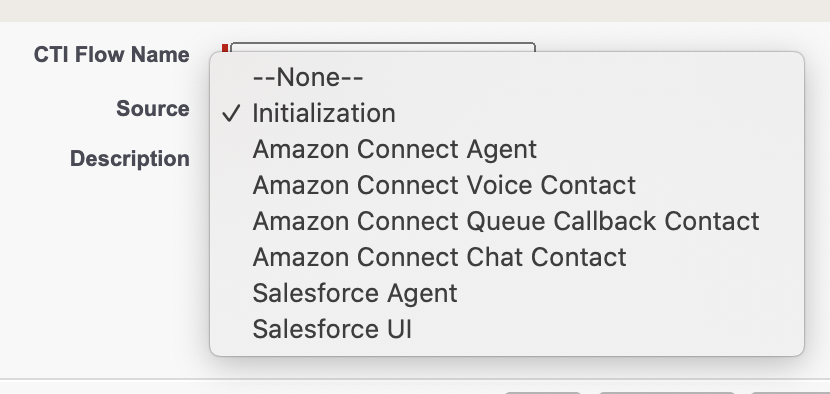Dismiss the list via blank area under Description
This screenshot has width=830, height=394.
[x=106, y=265]
